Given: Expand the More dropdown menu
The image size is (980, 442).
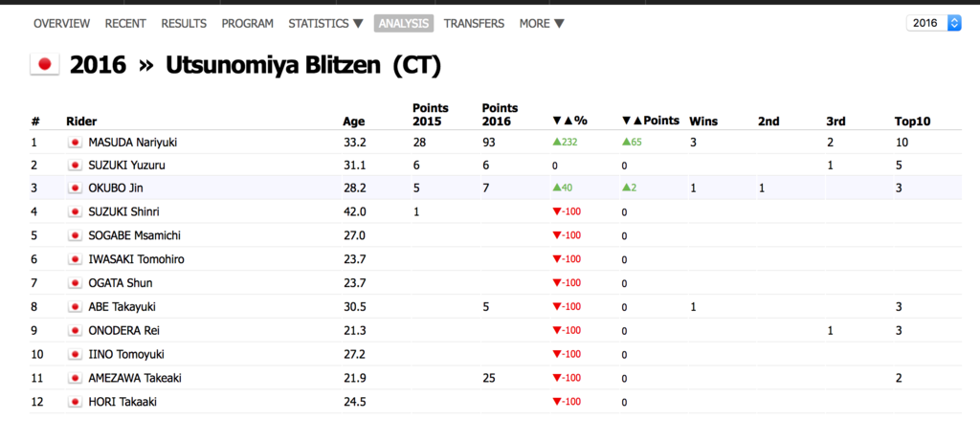Looking at the screenshot, I should [542, 23].
